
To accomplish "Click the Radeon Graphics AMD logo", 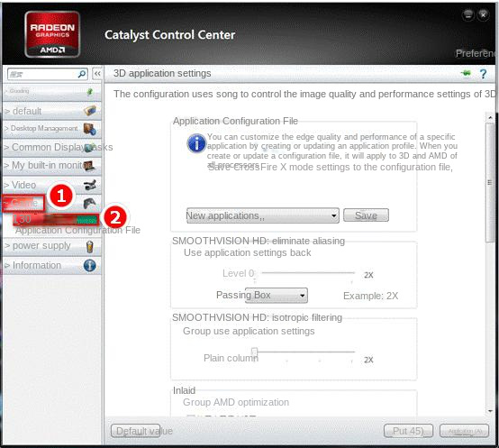I will (x=52, y=34).
